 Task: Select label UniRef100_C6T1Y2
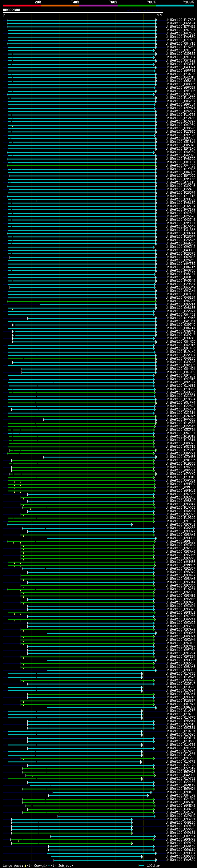click(x=180, y=60)
